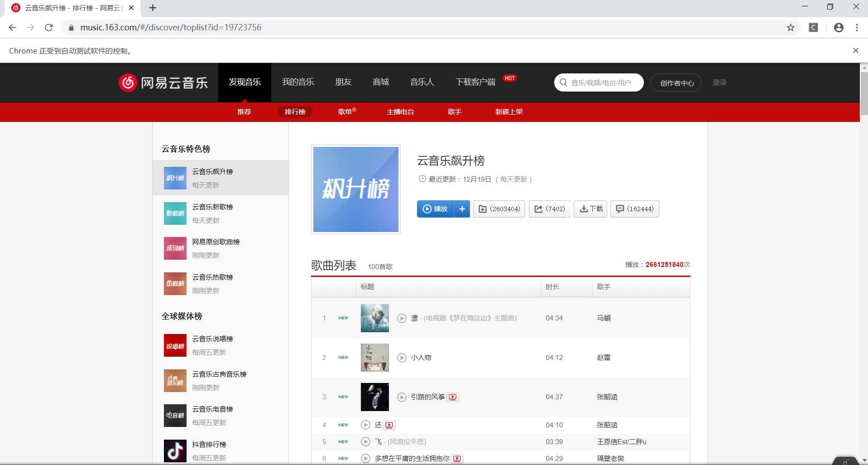This screenshot has height=465, width=868.
Task: Open the MV icon beside 引路的风筝
Action: pyautogui.click(x=453, y=397)
